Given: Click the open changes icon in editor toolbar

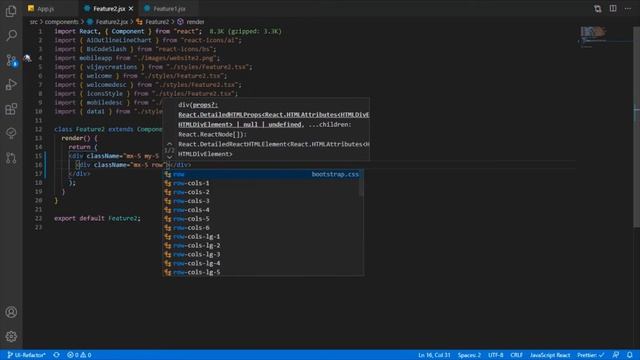Looking at the screenshot, I should tap(598, 9).
